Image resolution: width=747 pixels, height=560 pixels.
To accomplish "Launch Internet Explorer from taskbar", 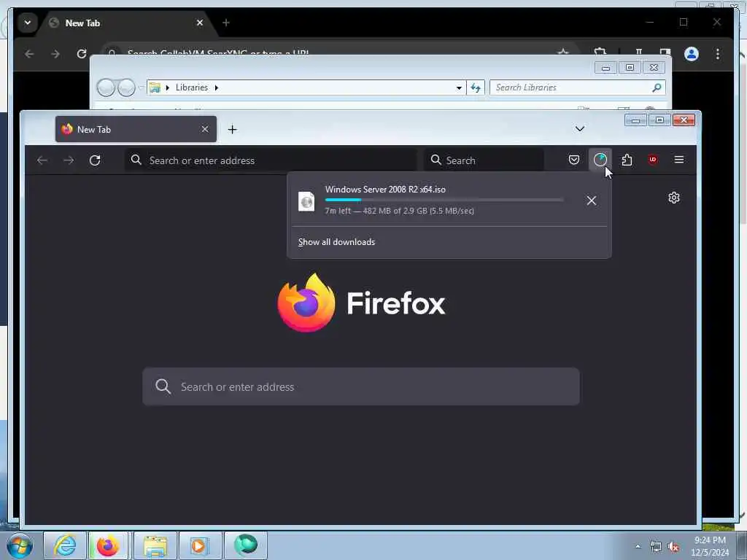I will (x=65, y=545).
